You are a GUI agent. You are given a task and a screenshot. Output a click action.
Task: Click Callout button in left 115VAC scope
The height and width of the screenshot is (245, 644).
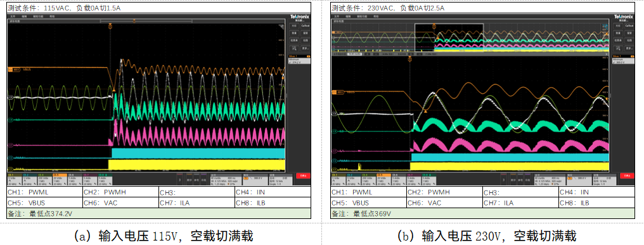[x=305, y=26]
